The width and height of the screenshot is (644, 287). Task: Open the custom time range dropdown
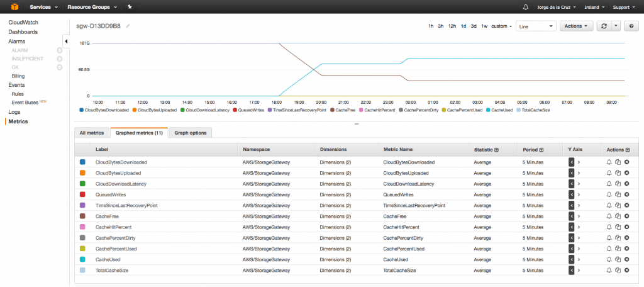tap(501, 26)
